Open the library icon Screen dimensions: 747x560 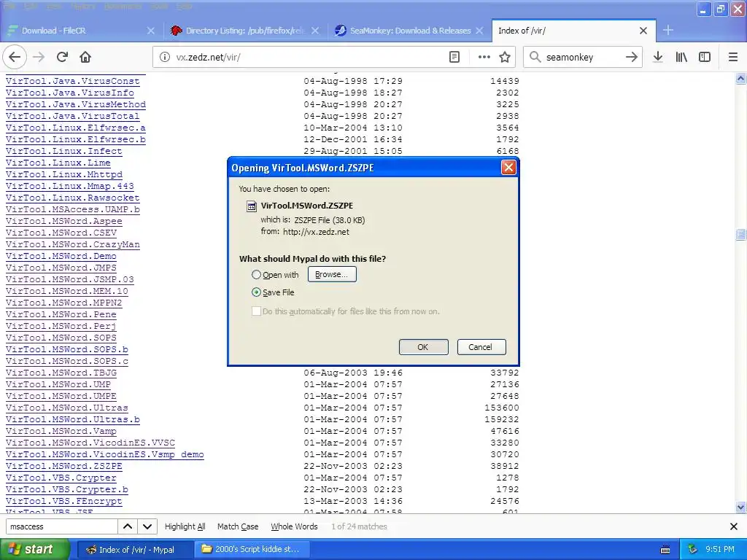tap(681, 57)
